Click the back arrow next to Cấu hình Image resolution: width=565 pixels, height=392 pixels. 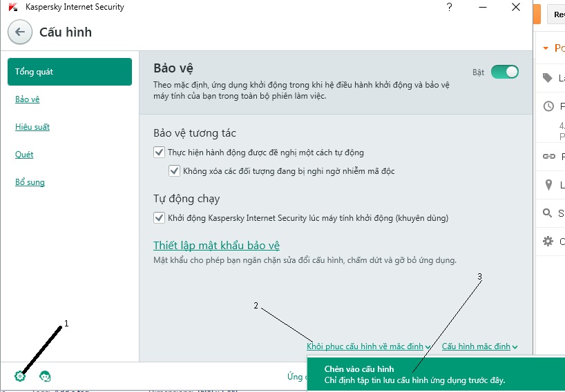(x=21, y=32)
